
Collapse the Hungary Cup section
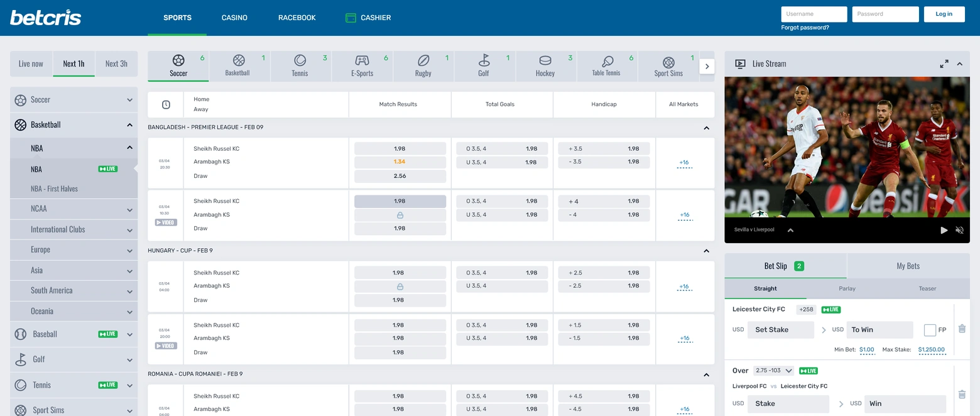pyautogui.click(x=706, y=251)
